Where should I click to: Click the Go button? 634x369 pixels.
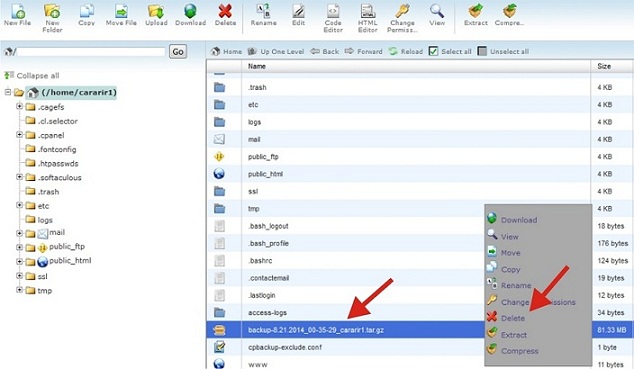[178, 52]
